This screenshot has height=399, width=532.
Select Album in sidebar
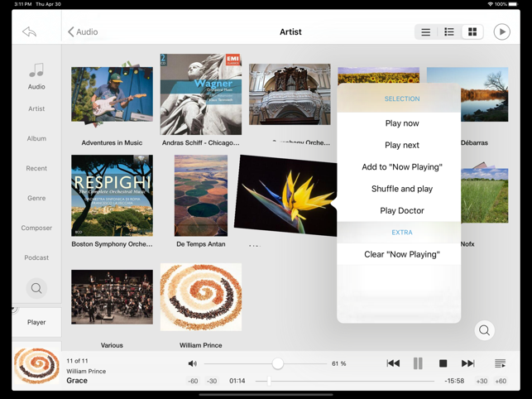36,138
